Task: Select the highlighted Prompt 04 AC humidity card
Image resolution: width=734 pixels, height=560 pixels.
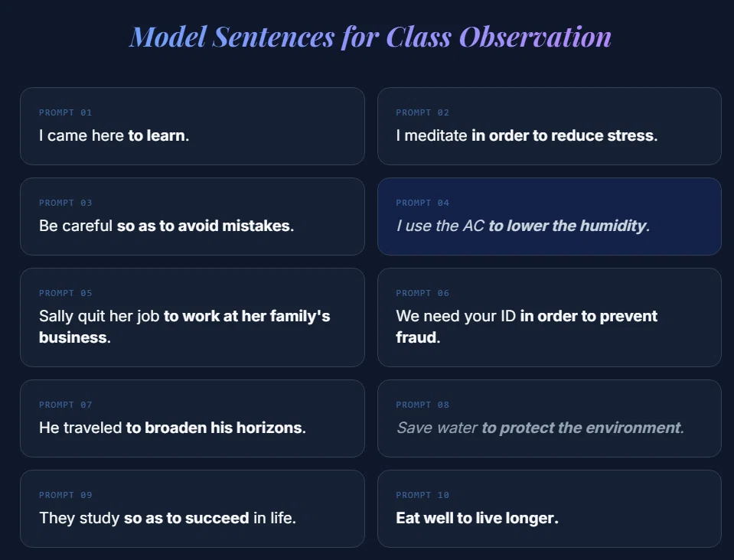Action: 549,217
